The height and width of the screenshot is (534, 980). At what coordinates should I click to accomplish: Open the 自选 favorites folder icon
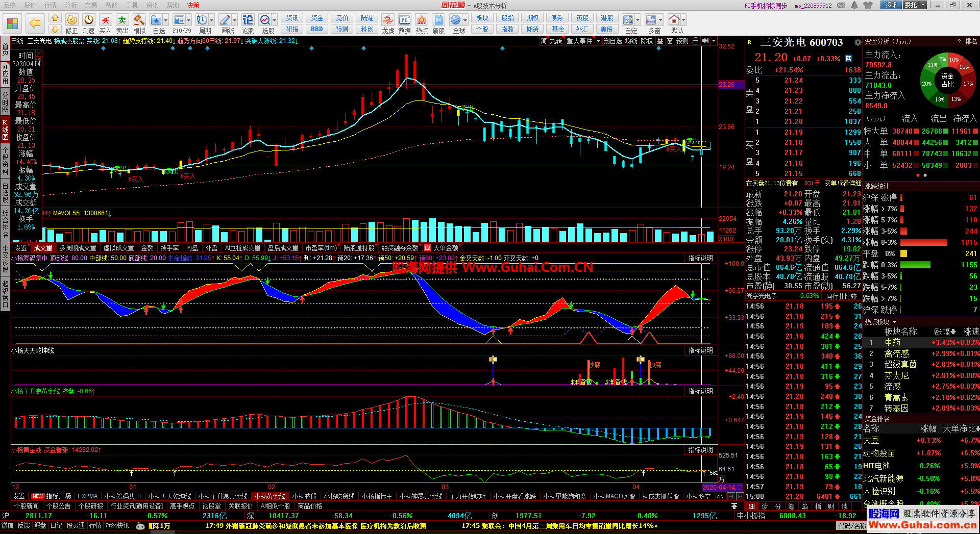pyautogui.click(x=157, y=23)
